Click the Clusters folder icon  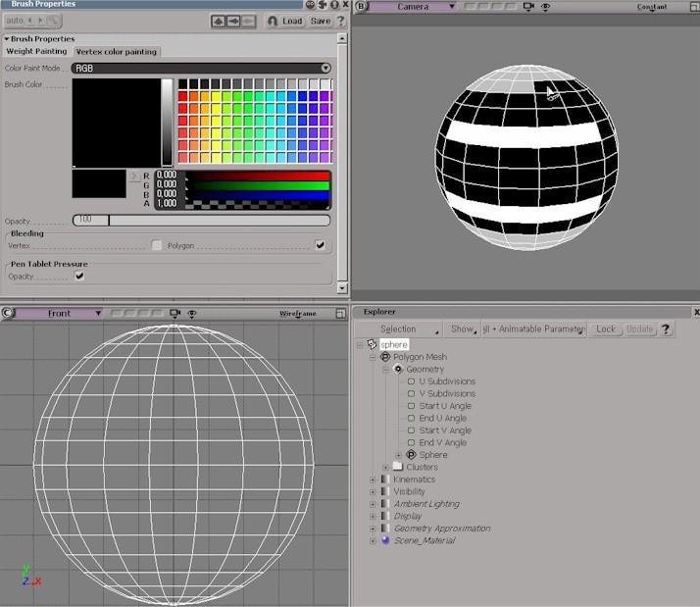coord(398,467)
